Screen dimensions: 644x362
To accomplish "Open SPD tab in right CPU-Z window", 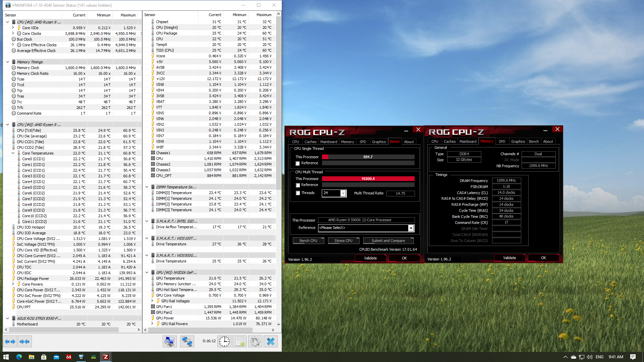I will [502, 141].
